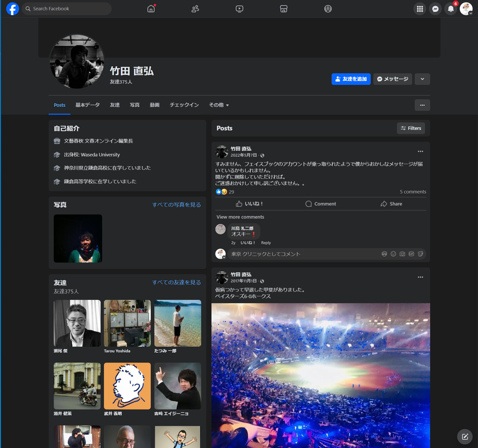This screenshot has width=478, height=448.
Task: Click the Share button on first post
Action: [x=391, y=204]
